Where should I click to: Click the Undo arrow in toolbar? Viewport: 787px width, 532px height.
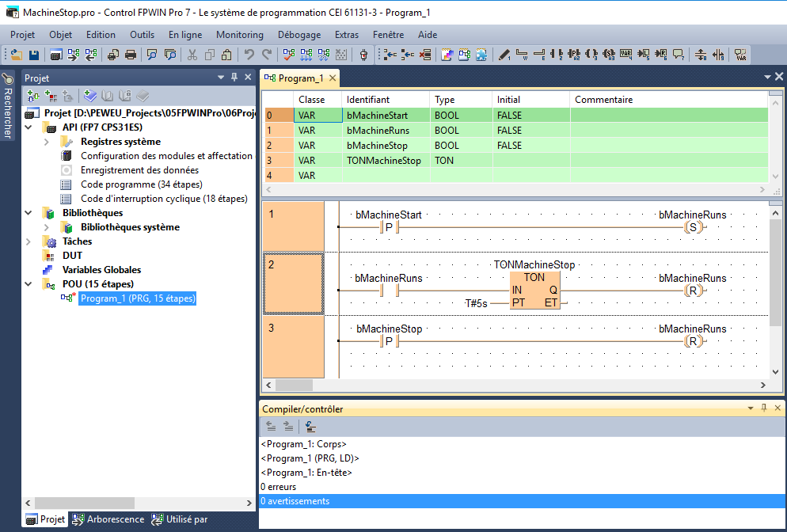(249, 55)
